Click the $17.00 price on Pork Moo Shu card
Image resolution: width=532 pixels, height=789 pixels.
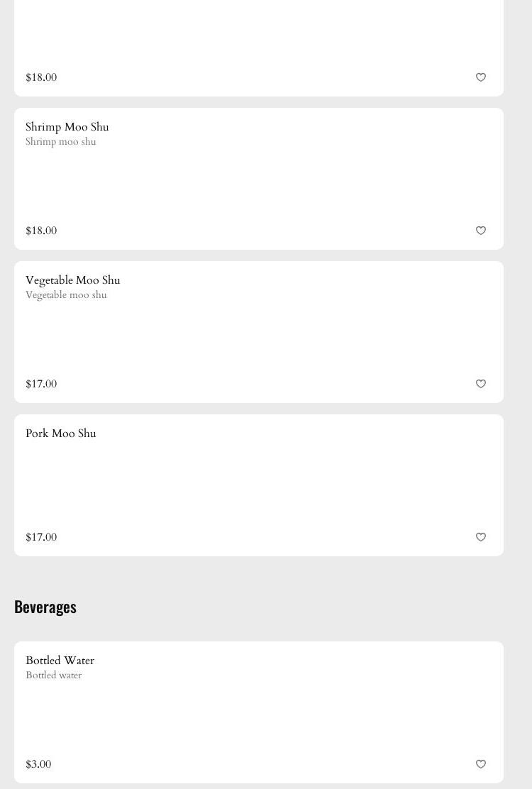41,537
